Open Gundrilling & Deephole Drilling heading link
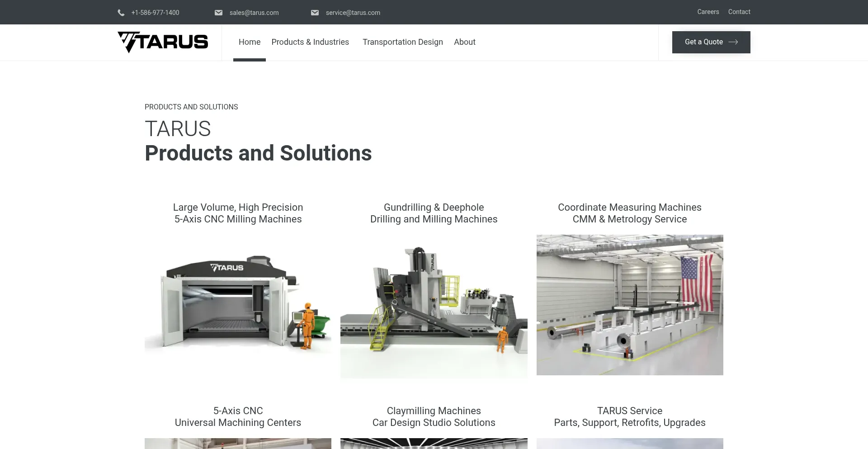868x449 pixels. tap(434, 213)
